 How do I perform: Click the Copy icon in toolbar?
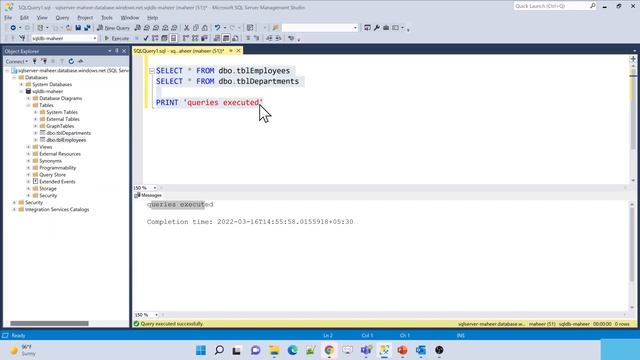196,28
